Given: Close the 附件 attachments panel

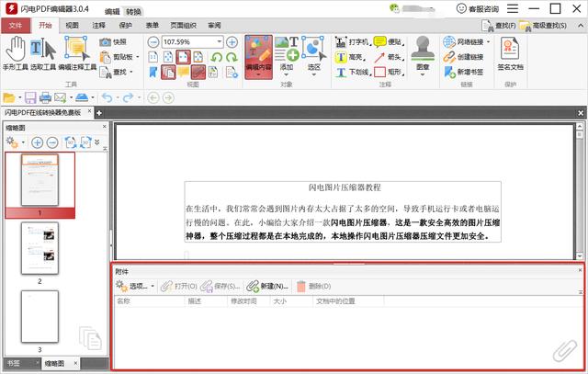Looking at the screenshot, I should coord(580,270).
